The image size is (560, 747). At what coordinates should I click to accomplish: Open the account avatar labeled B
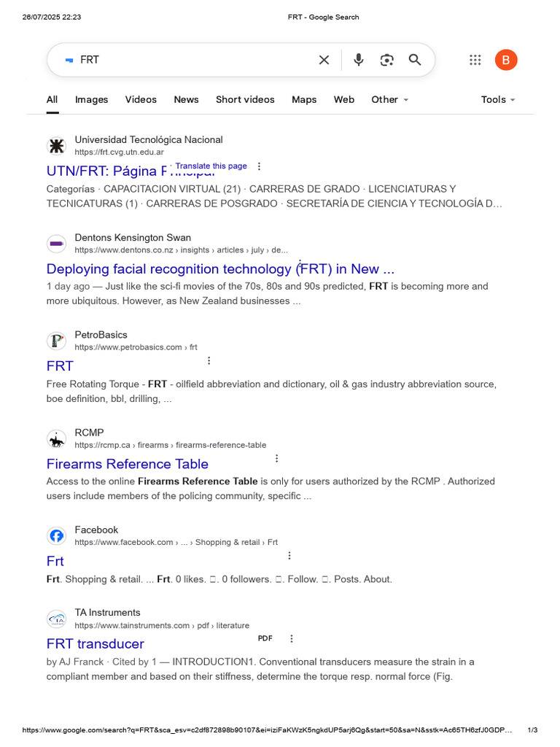click(x=506, y=60)
